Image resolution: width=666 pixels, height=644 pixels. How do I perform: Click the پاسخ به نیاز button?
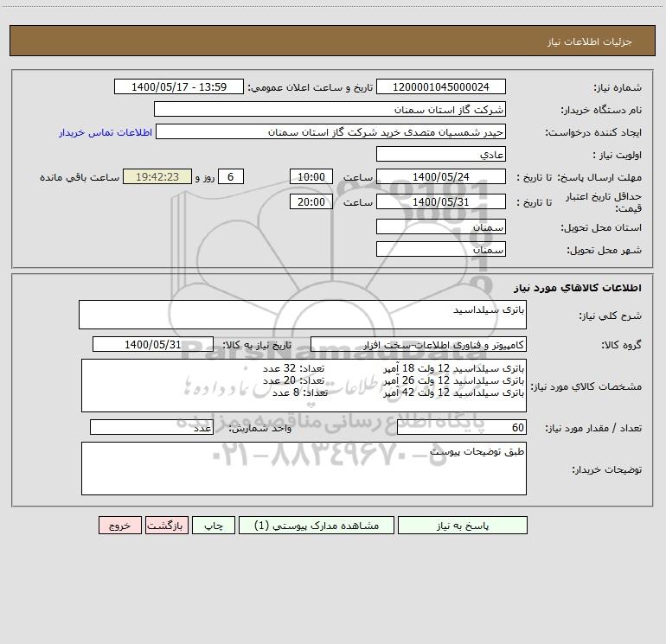pos(462,525)
